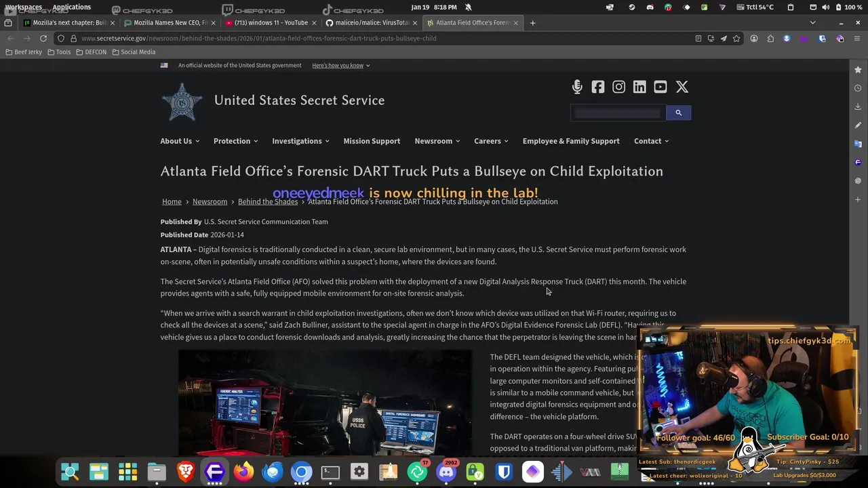Viewport: 868px width, 488px height.
Task: Toggle reader view icon in address bar
Action: [698, 38]
